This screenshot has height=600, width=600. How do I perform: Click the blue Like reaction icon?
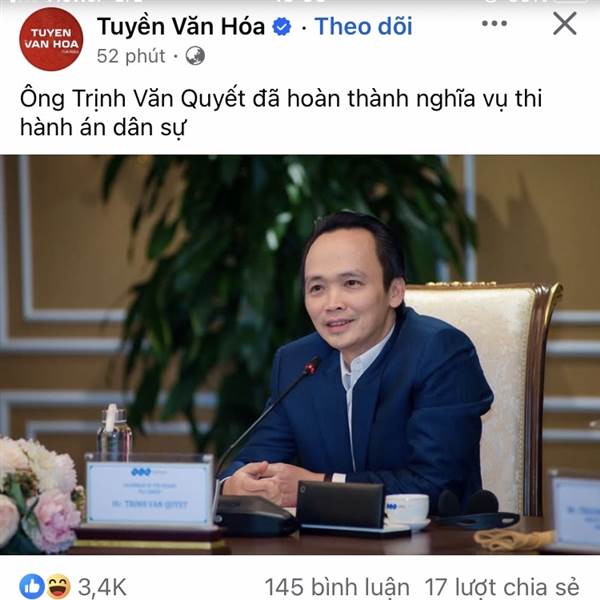32,586
